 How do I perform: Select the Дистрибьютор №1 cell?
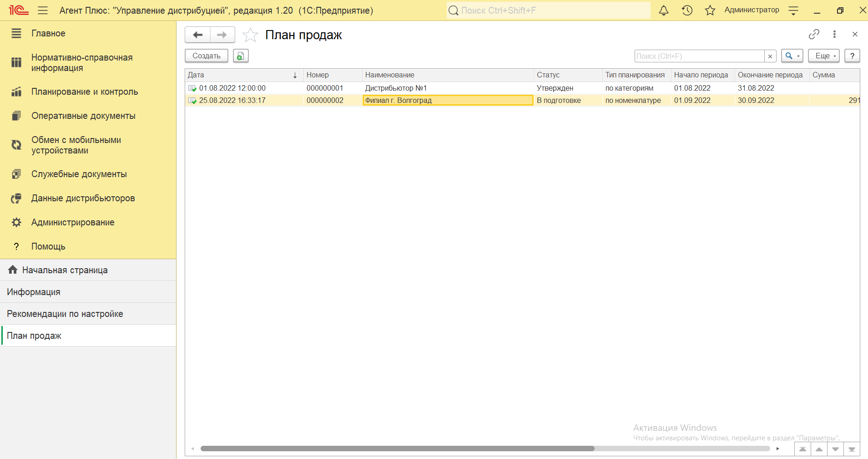[448, 88]
